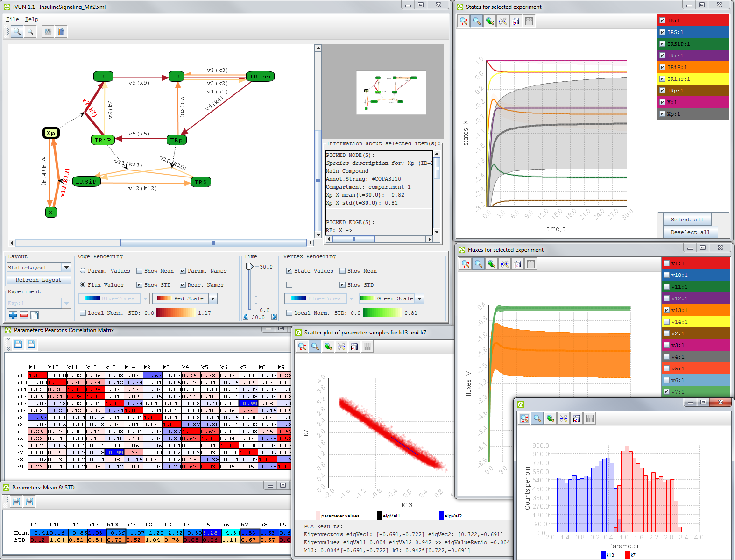
Task: Select the Param. Values radio button
Action: point(83,271)
